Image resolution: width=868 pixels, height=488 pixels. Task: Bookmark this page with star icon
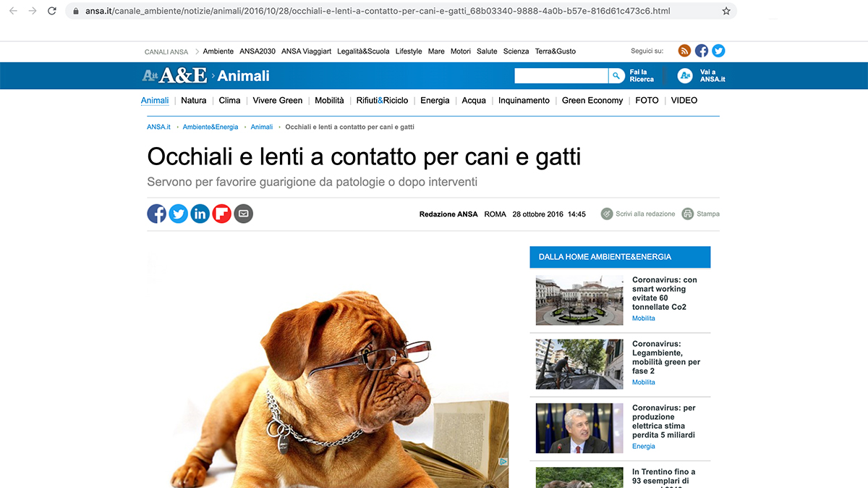coord(726,11)
